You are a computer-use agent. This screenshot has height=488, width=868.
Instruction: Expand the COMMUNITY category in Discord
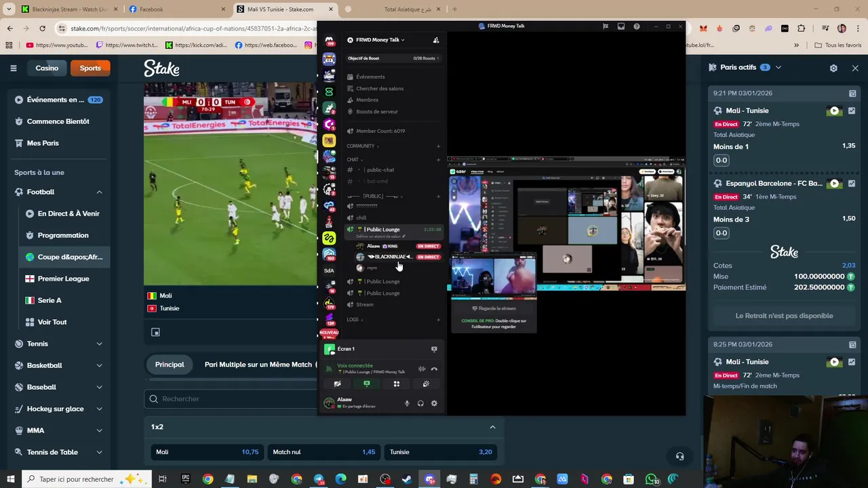(x=363, y=146)
